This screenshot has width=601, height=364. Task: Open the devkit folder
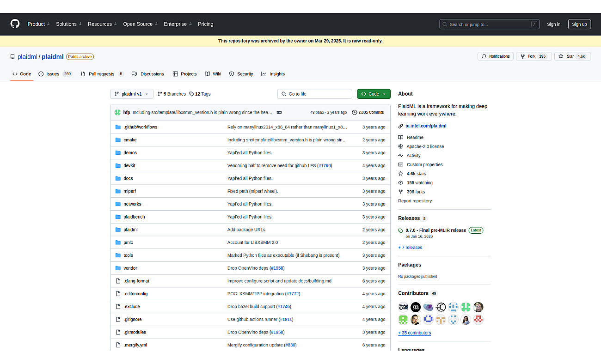coord(129,165)
